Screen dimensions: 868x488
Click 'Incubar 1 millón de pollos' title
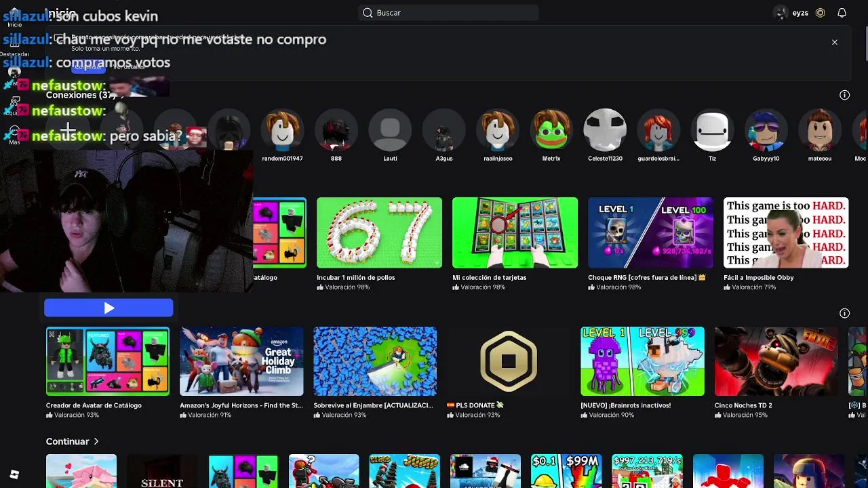click(355, 277)
